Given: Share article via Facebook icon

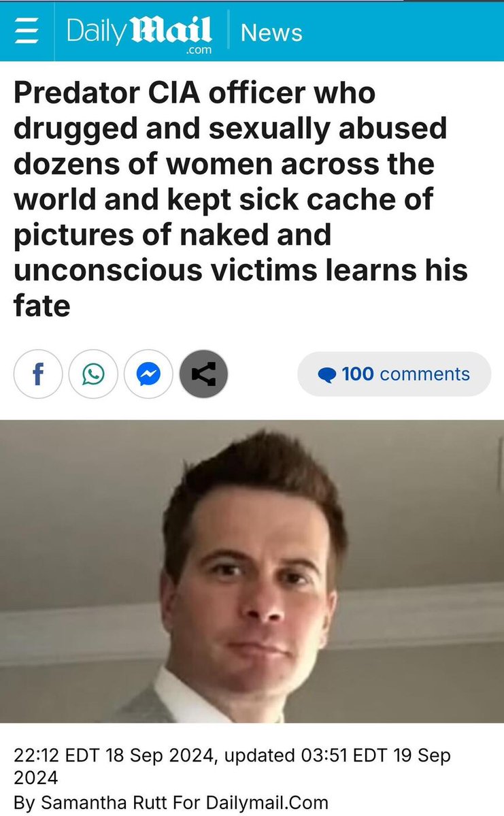Looking at the screenshot, I should [38, 374].
